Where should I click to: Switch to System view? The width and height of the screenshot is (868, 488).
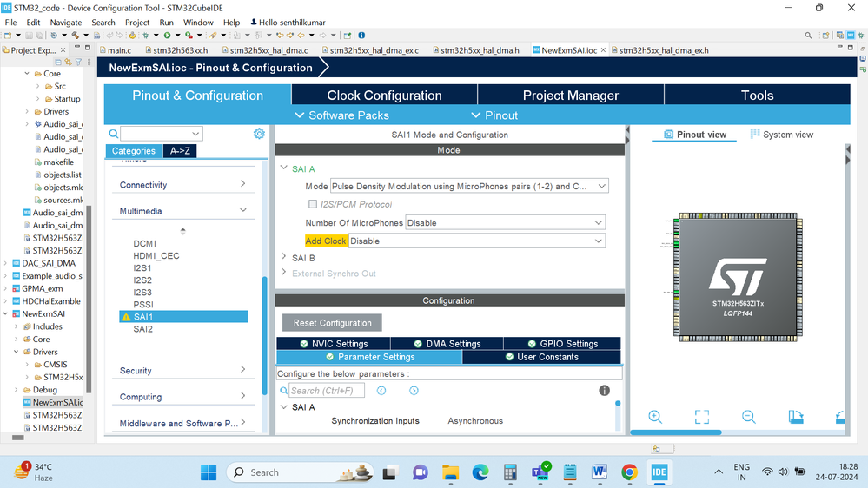tap(782, 135)
